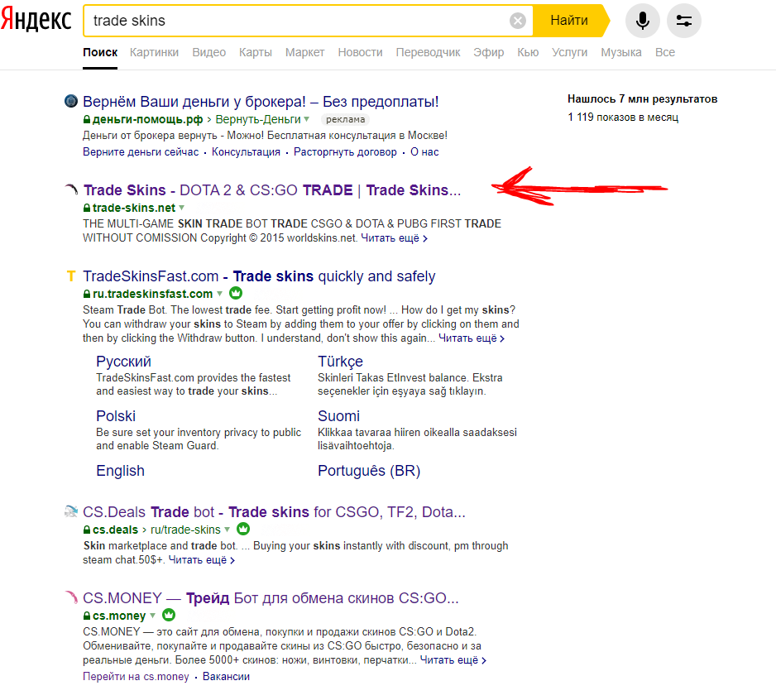Open the Вакансии link

pos(226,677)
